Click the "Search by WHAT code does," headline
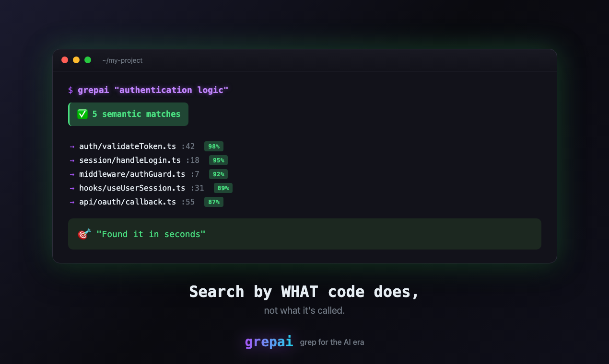Screen dimensions: 609x364 click(x=304, y=292)
